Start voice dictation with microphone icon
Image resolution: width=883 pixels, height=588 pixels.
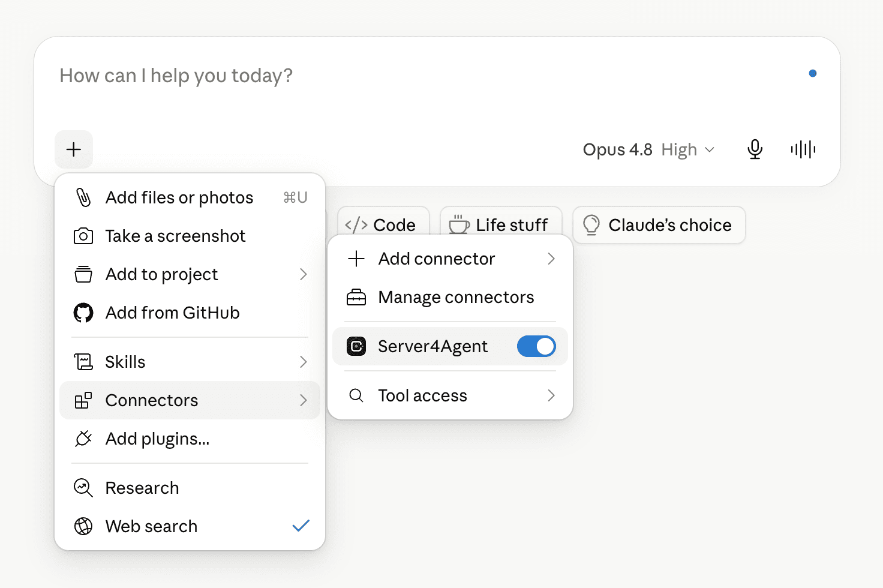pyautogui.click(x=755, y=149)
